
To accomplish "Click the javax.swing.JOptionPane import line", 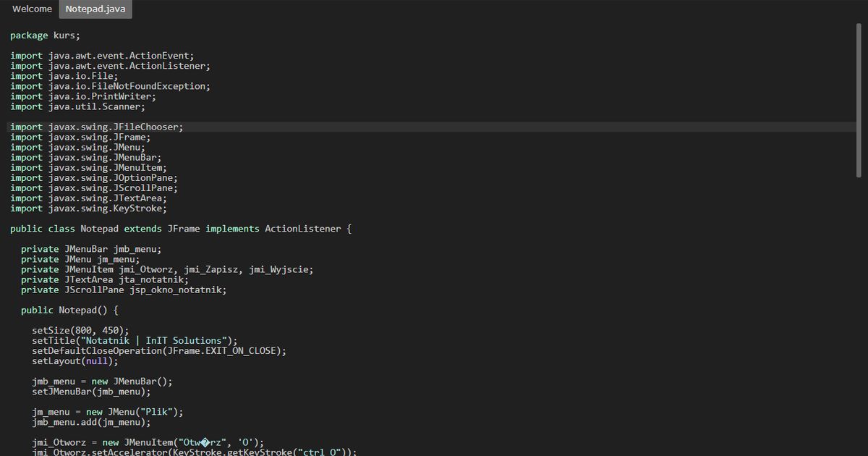I will tap(94, 177).
